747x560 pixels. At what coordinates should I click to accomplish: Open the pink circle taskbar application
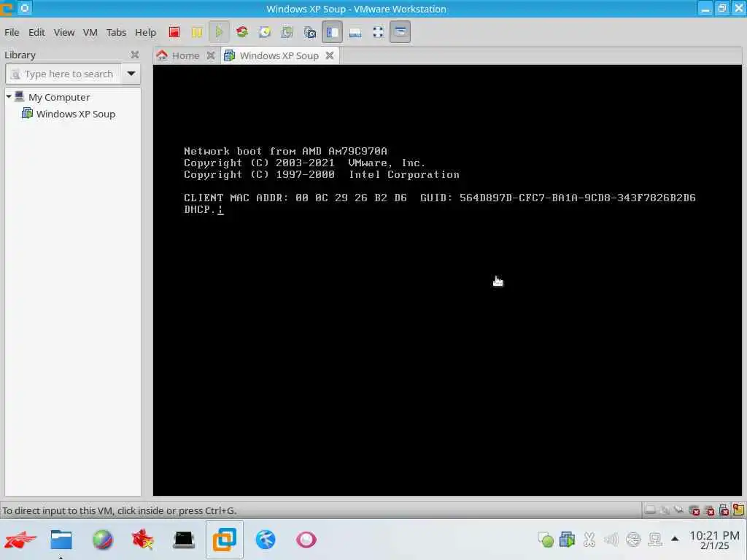coord(306,540)
